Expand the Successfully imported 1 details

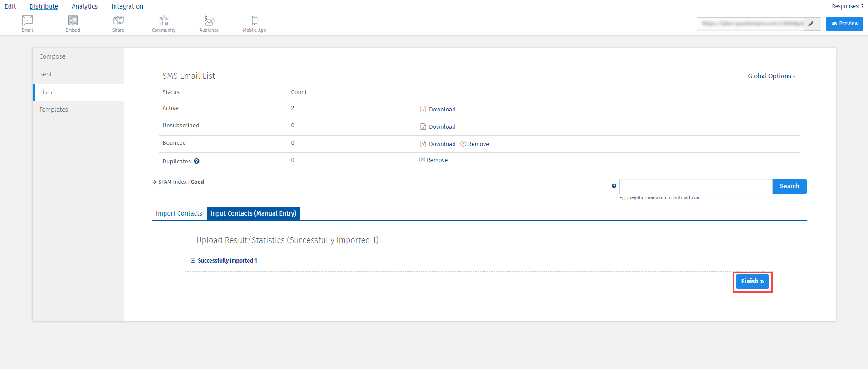pos(193,261)
